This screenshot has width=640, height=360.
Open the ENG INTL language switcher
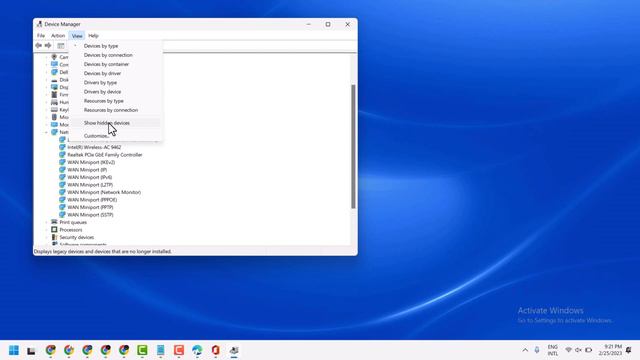pyautogui.click(x=553, y=350)
